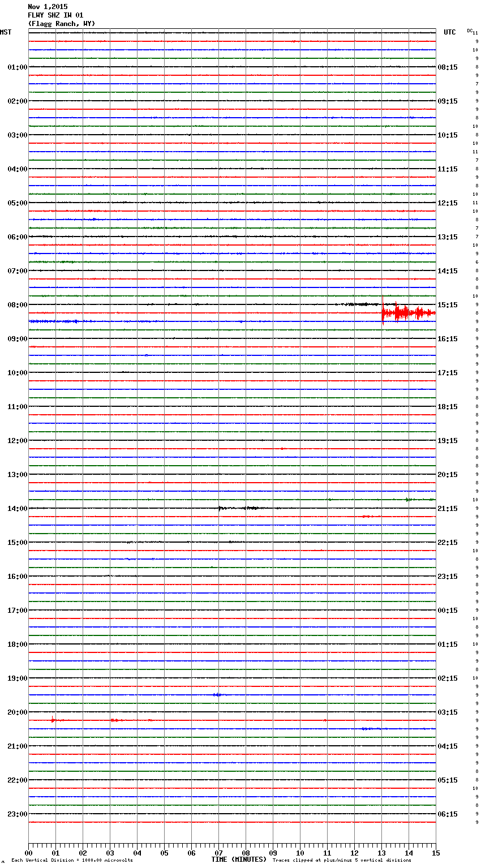This screenshot has width=481, height=868.
Task: Select the 04:00 MST time label
Action: [18, 169]
